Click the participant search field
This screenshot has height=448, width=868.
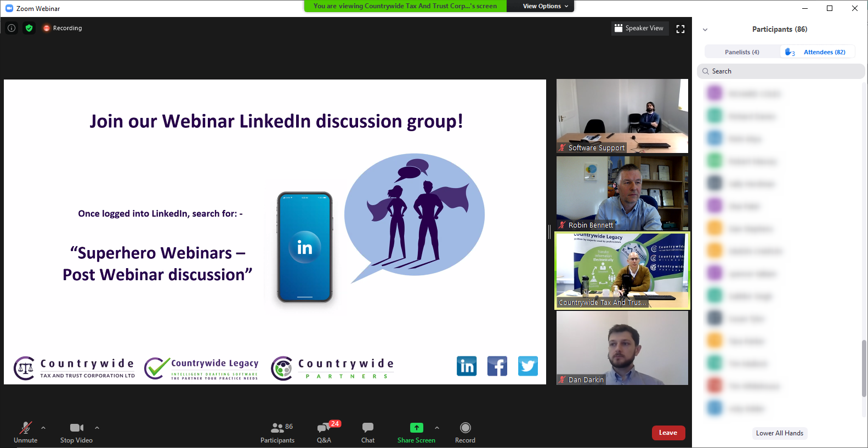781,71
